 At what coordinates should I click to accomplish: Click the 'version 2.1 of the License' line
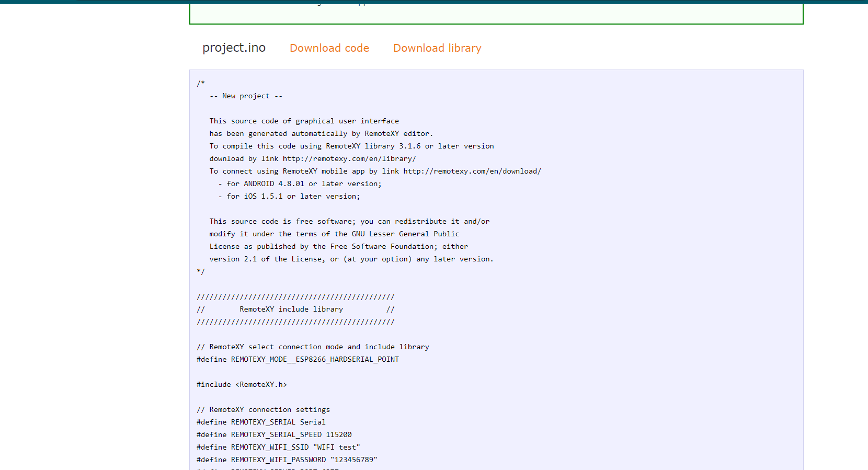coord(351,259)
